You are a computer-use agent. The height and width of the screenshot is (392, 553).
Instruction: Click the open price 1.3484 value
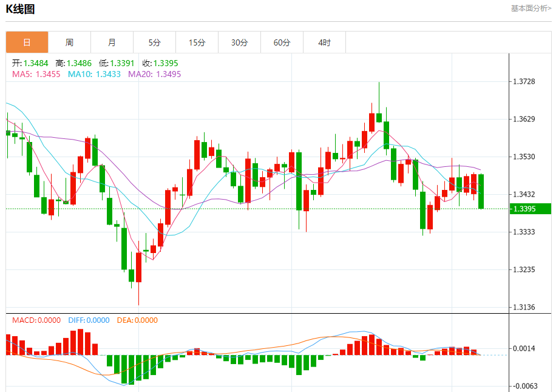36,63
